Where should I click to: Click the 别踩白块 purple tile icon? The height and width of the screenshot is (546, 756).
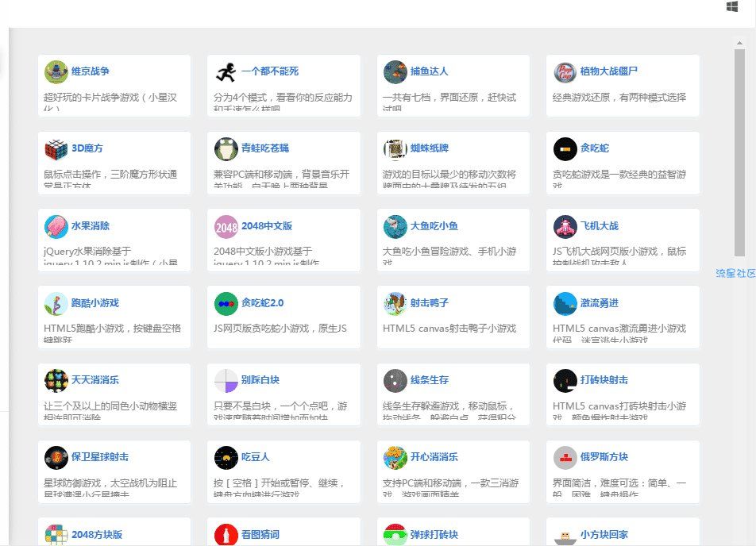click(x=226, y=381)
